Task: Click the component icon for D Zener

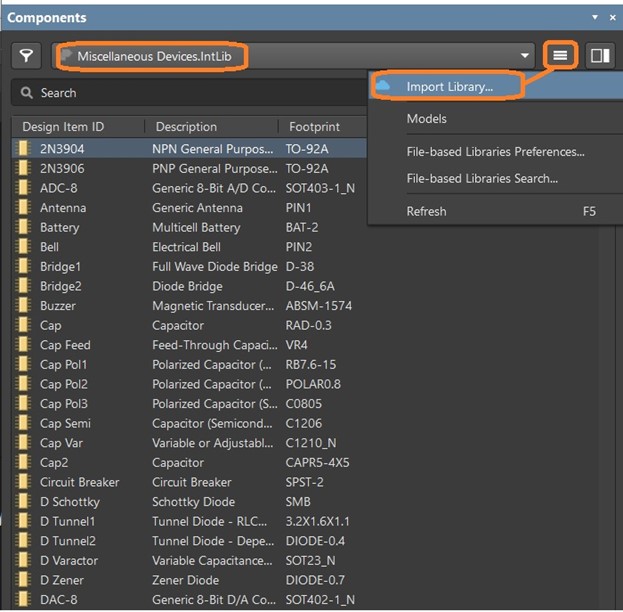Action: tap(23, 580)
